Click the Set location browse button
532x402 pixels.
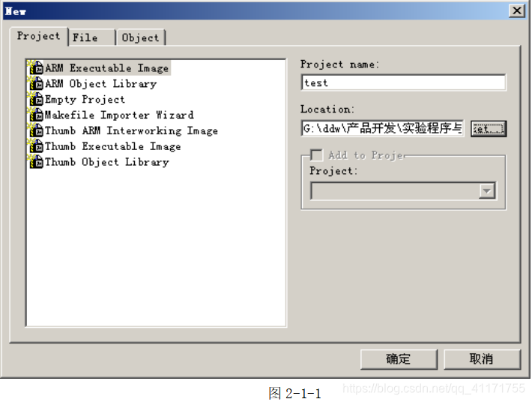point(489,129)
